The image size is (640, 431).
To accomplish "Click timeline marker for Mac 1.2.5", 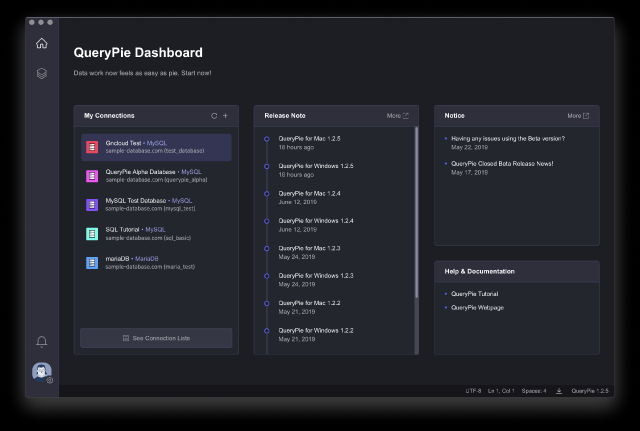I will tap(267, 139).
